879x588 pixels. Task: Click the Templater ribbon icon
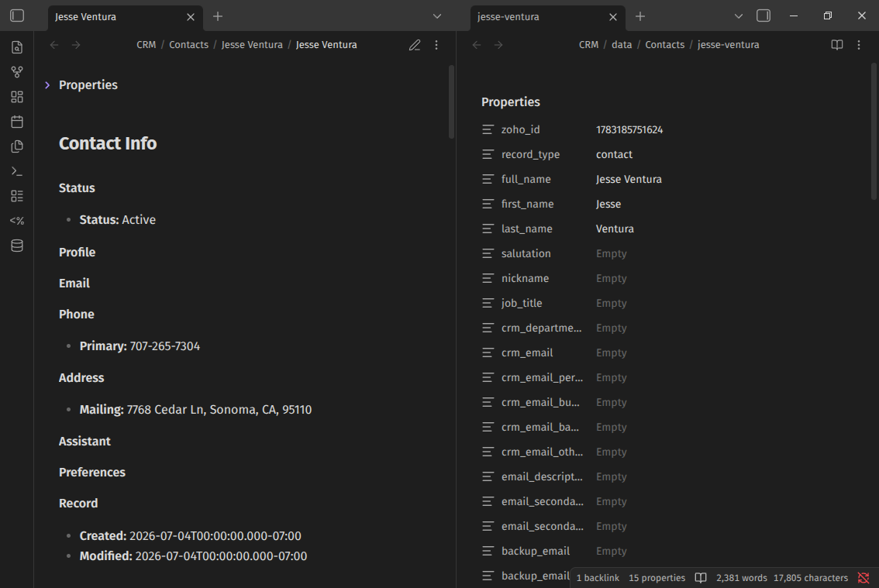click(x=17, y=221)
